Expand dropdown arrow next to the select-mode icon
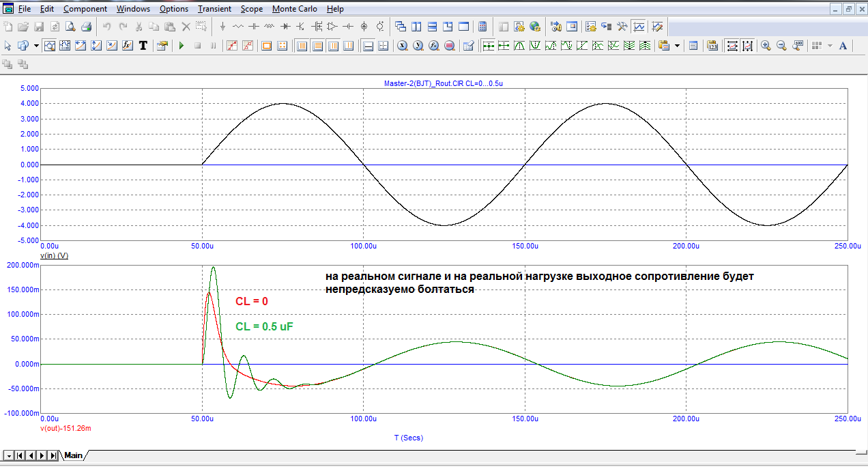The image size is (868, 467). pos(36,46)
